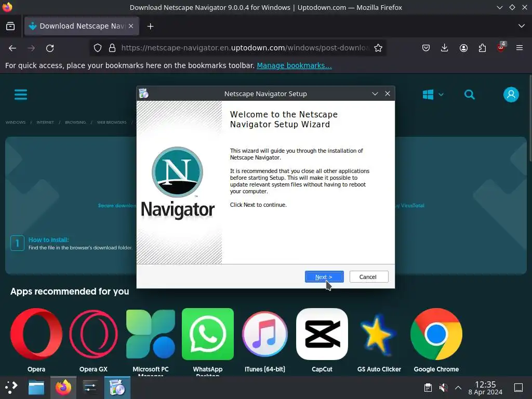
Task: Close the Download Netscape Navigator tab
Action: coord(131,26)
